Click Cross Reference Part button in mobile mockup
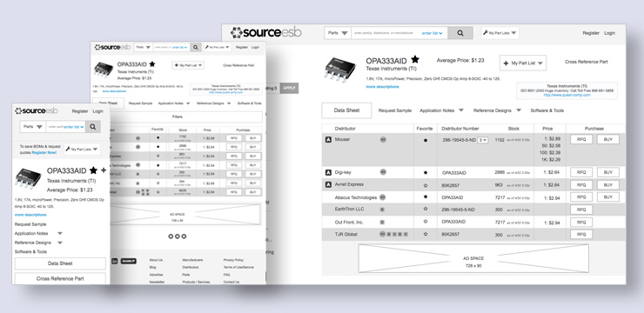Image resolution: width=644 pixels, height=313 pixels. click(x=60, y=278)
